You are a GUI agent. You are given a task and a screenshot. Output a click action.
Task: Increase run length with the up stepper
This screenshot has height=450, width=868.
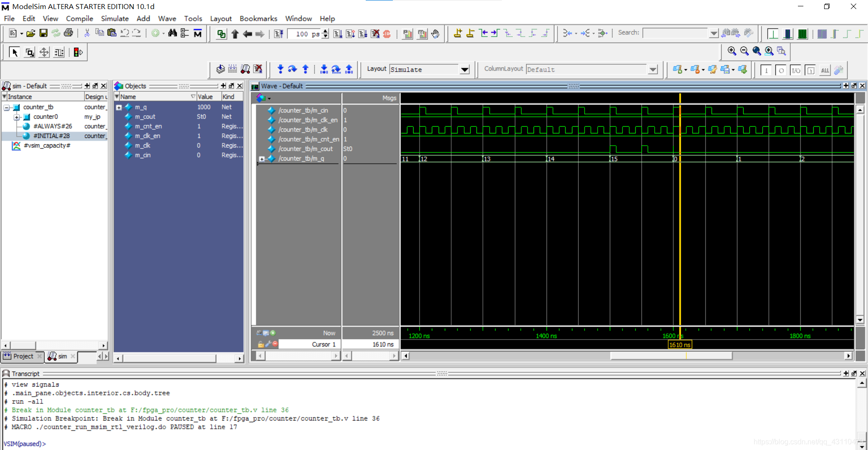point(325,32)
